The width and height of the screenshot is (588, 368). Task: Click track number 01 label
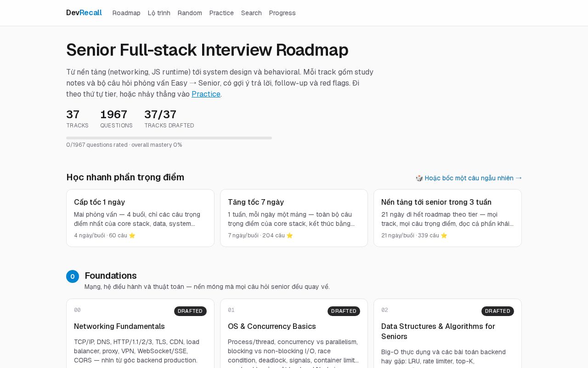pos(231,310)
